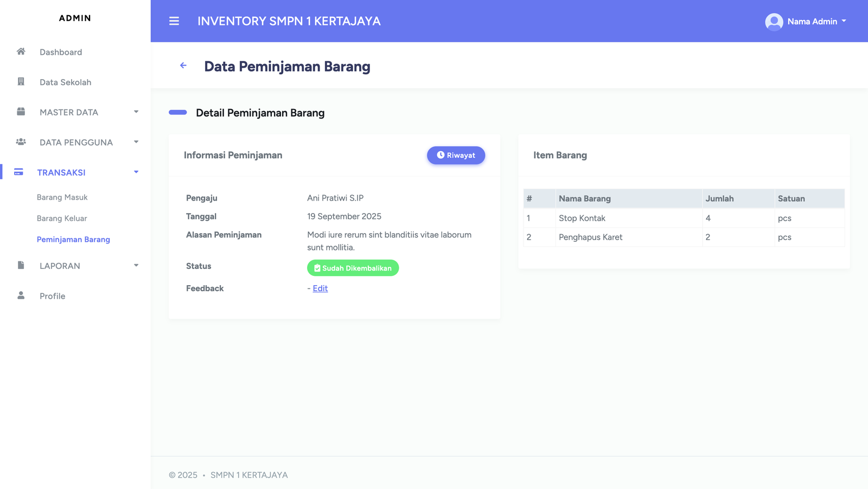Expand the MASTER DATA menu arrow
Image resolution: width=868 pixels, height=489 pixels.
(x=136, y=112)
